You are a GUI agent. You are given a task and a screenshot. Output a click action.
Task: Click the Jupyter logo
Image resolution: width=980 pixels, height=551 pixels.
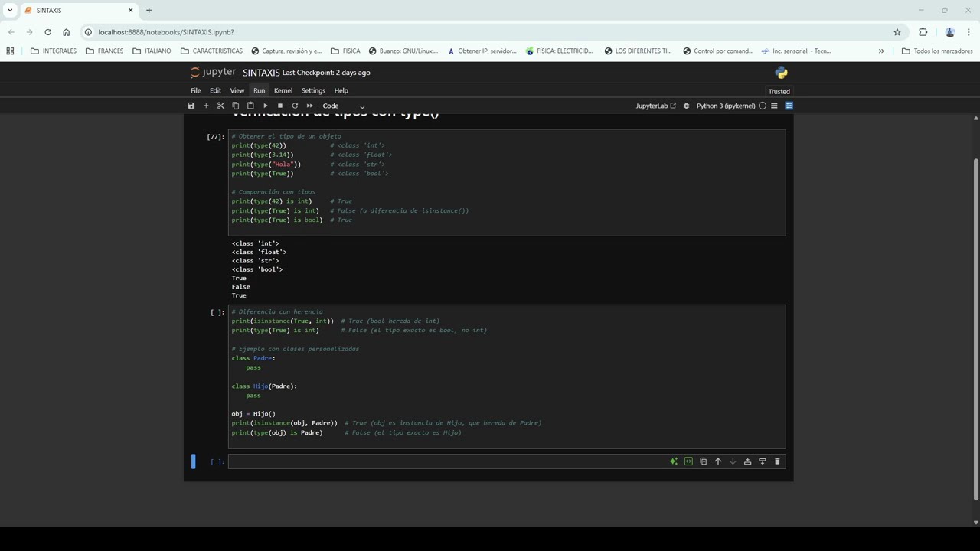(x=213, y=72)
